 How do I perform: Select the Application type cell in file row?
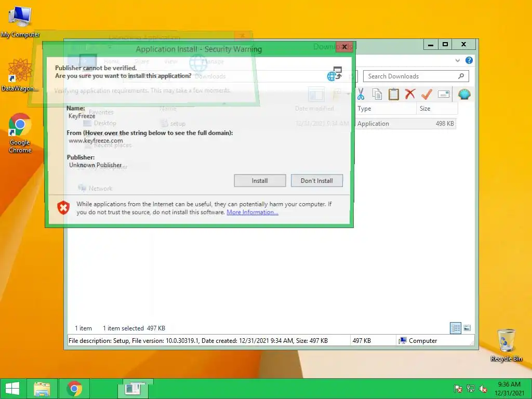coord(373,124)
